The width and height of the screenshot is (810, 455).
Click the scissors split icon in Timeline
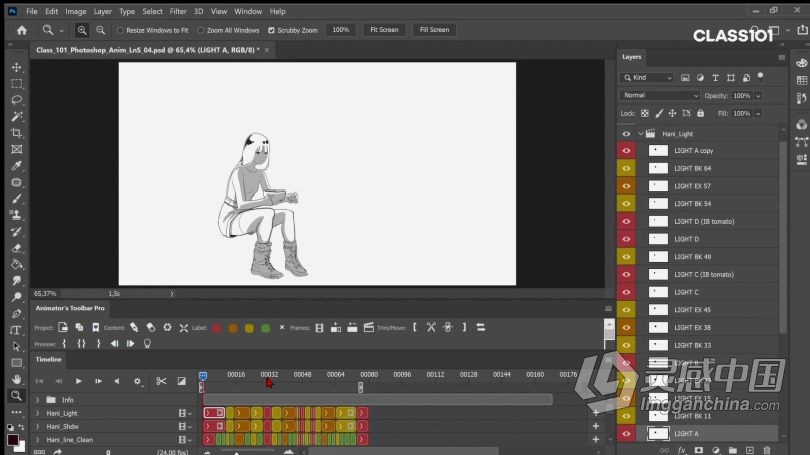161,381
